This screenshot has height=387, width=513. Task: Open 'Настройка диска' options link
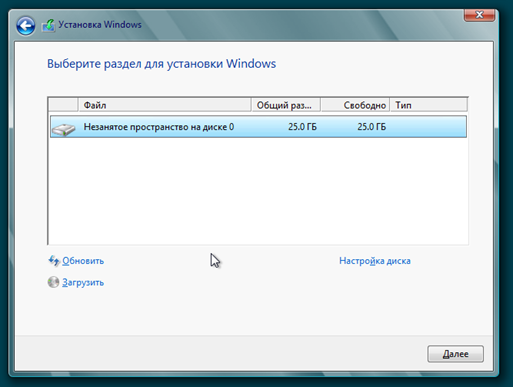(375, 261)
